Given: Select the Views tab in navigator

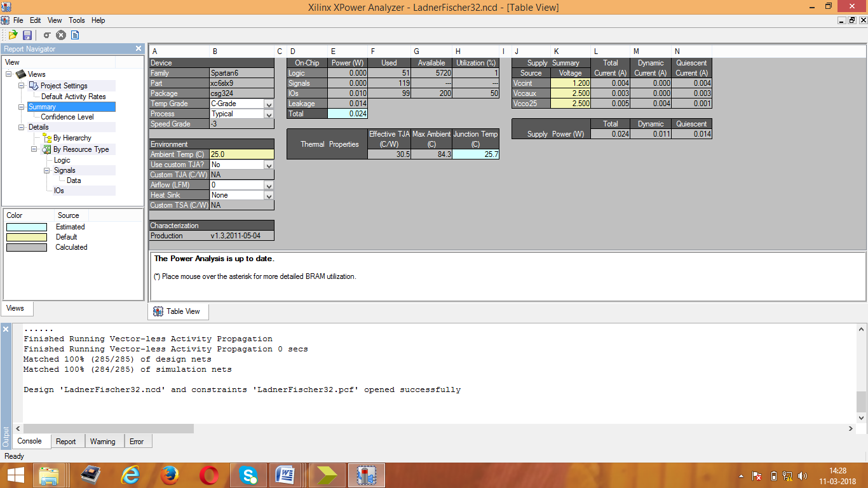Looking at the screenshot, I should 16,308.
